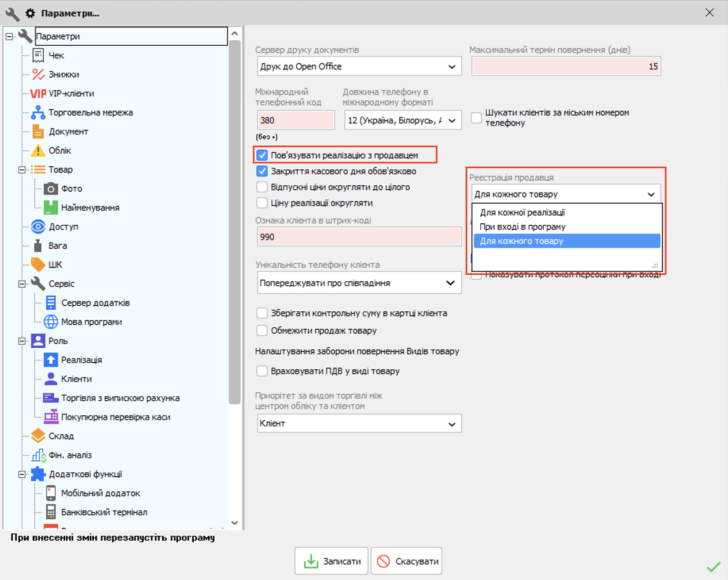This screenshot has height=580, width=728.
Task: Uncheck Пов'язувати реалізацію з продавцем
Action: point(262,155)
